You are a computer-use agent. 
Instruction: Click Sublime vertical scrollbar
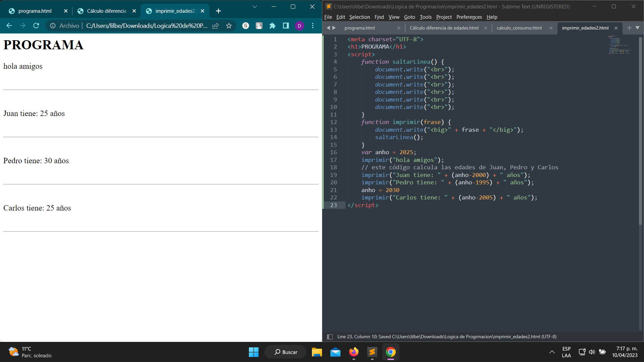[640, 131]
